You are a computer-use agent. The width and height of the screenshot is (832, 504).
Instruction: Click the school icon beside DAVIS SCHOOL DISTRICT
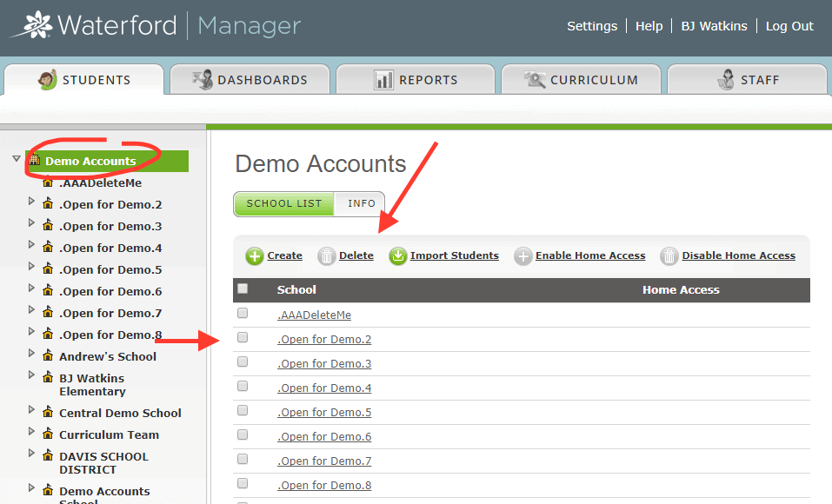(x=48, y=455)
